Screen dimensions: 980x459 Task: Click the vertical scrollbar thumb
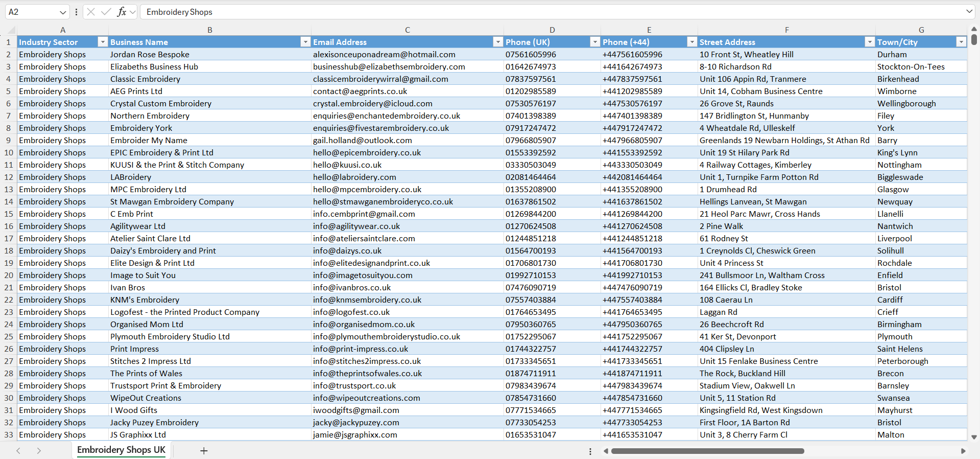pos(974,39)
